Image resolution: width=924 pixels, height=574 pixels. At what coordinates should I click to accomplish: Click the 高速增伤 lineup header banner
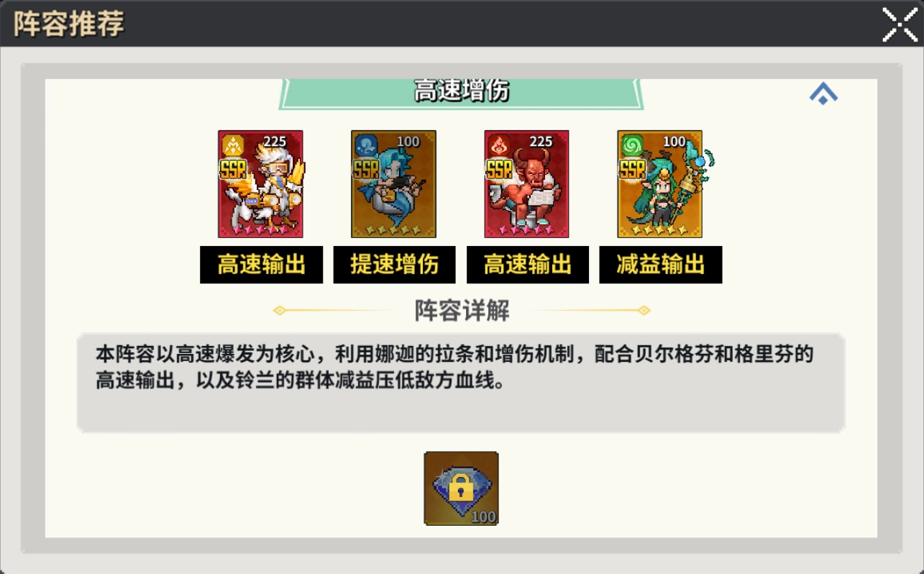click(x=462, y=93)
